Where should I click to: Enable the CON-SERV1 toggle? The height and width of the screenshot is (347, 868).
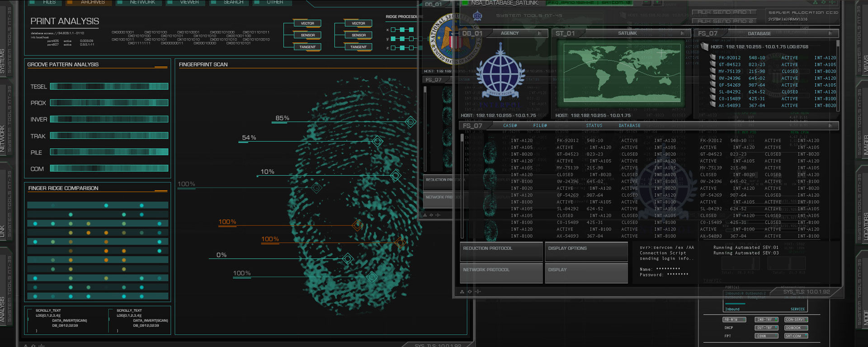(796, 319)
